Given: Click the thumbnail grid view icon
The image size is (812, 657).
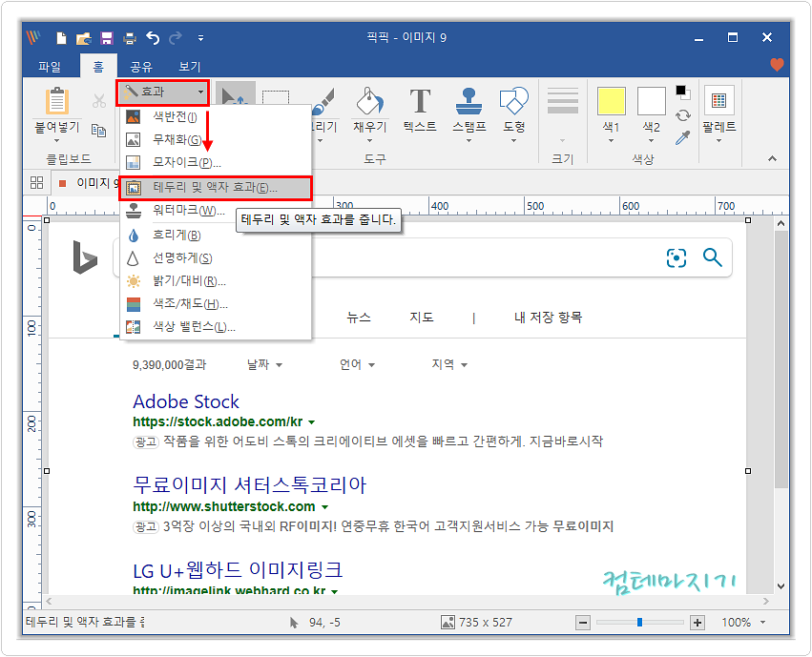Looking at the screenshot, I should coord(37,183).
